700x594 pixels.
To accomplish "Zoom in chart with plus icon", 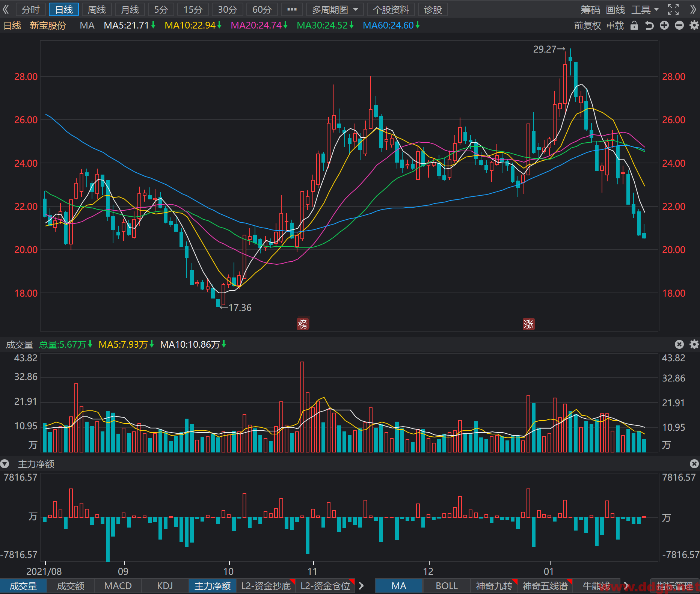I will (x=664, y=26).
